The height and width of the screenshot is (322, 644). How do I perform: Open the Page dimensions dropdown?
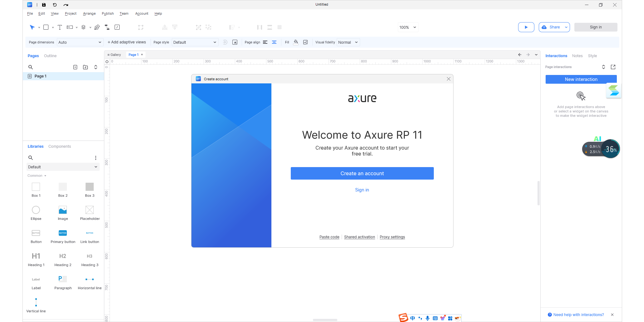pyautogui.click(x=80, y=42)
